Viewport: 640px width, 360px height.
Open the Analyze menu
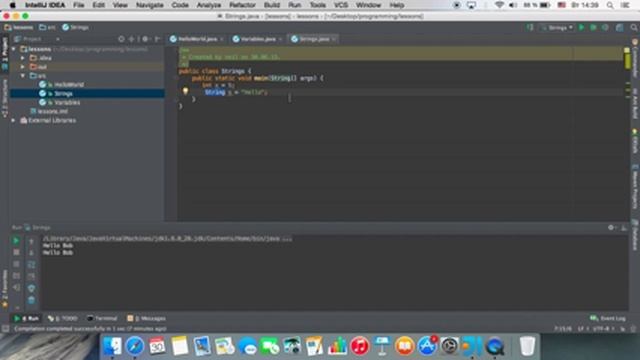coord(209,5)
